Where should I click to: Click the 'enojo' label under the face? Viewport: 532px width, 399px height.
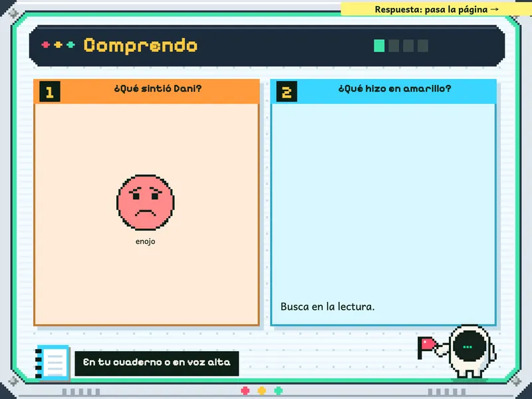(145, 241)
